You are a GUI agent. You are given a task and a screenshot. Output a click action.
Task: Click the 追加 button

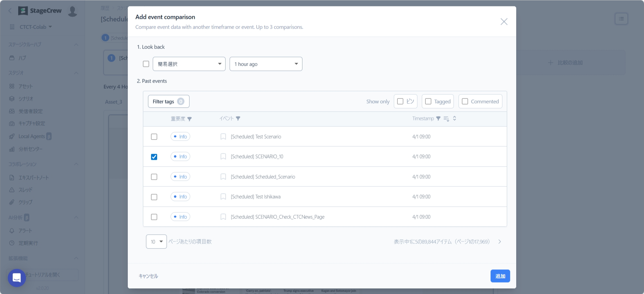tap(500, 276)
